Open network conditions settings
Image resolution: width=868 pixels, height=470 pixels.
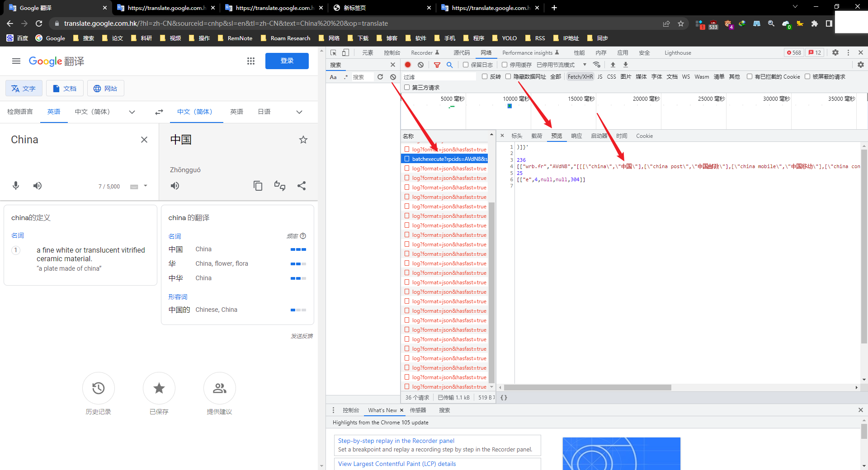pos(597,65)
